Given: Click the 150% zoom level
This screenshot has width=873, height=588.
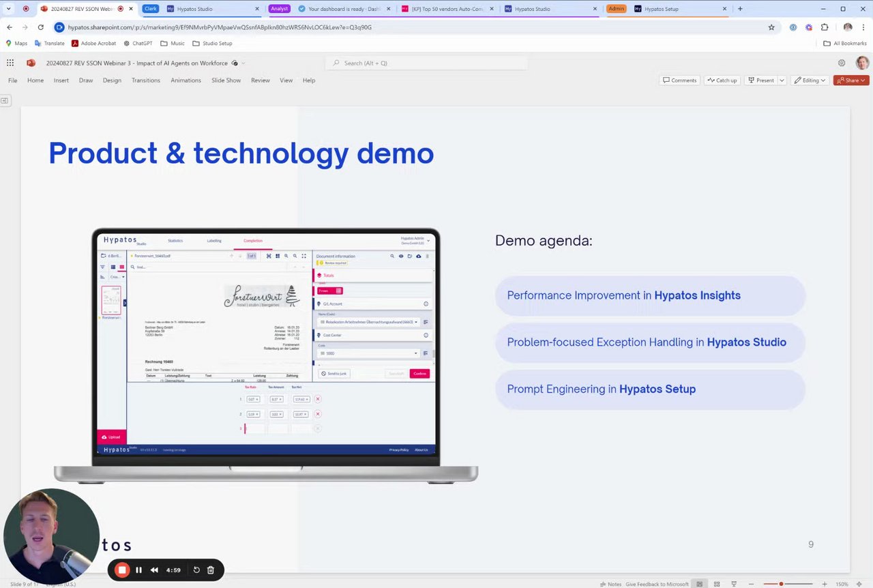Looking at the screenshot, I should (x=842, y=584).
